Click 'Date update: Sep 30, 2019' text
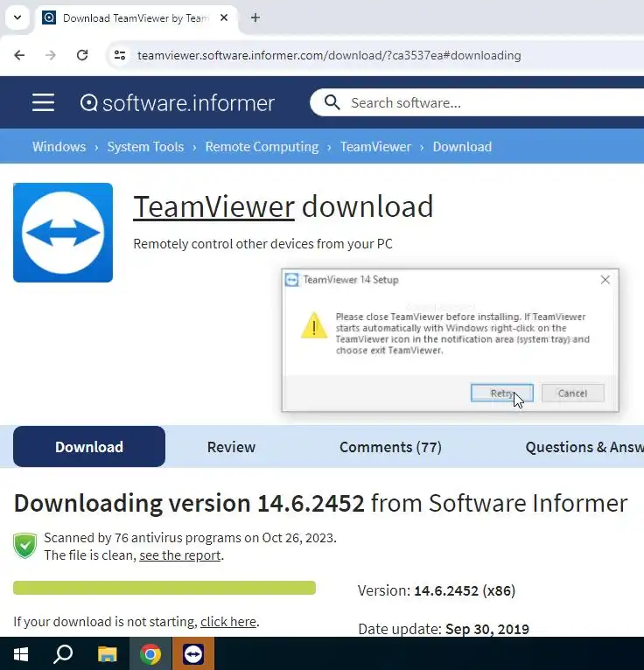Screen dimensions: 644x670 tap(444, 629)
